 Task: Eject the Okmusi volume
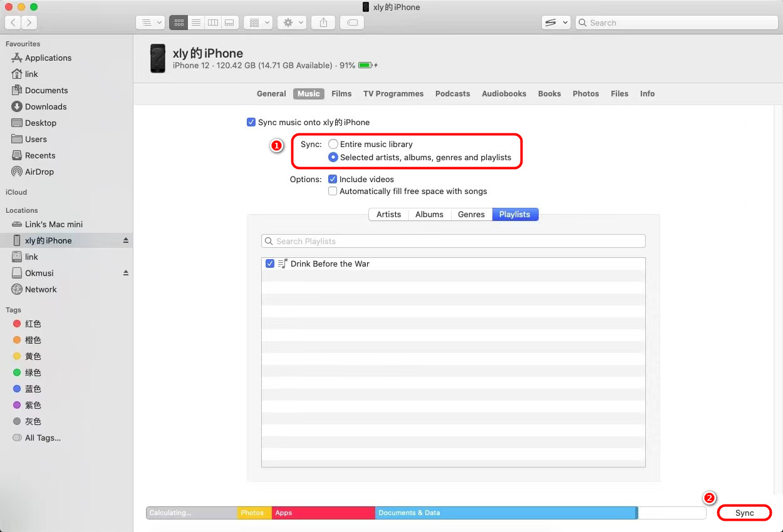(125, 273)
